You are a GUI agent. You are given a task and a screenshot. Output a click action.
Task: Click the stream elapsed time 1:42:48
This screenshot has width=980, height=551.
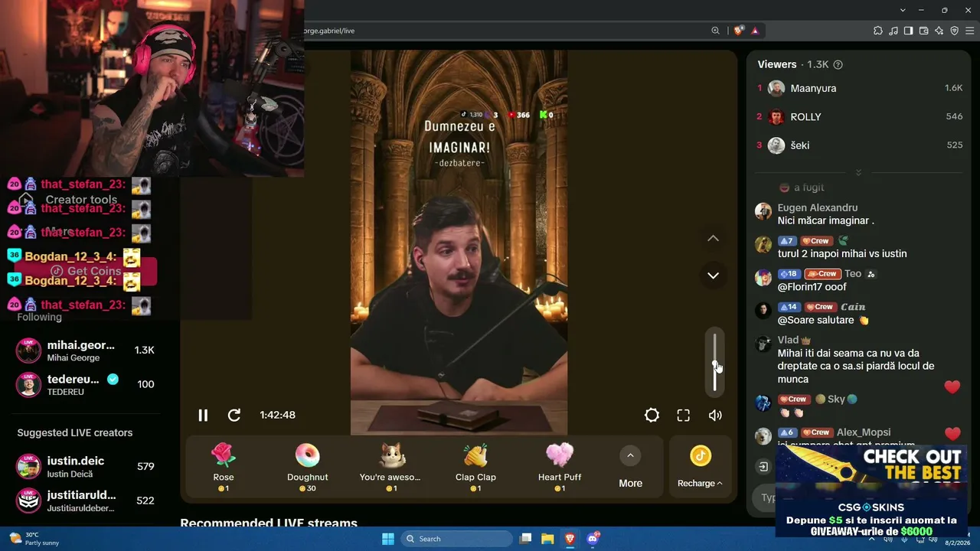click(277, 415)
